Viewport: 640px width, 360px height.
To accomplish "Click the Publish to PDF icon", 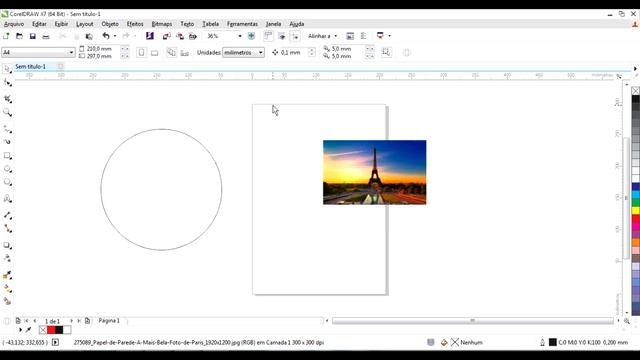I will tap(193, 36).
